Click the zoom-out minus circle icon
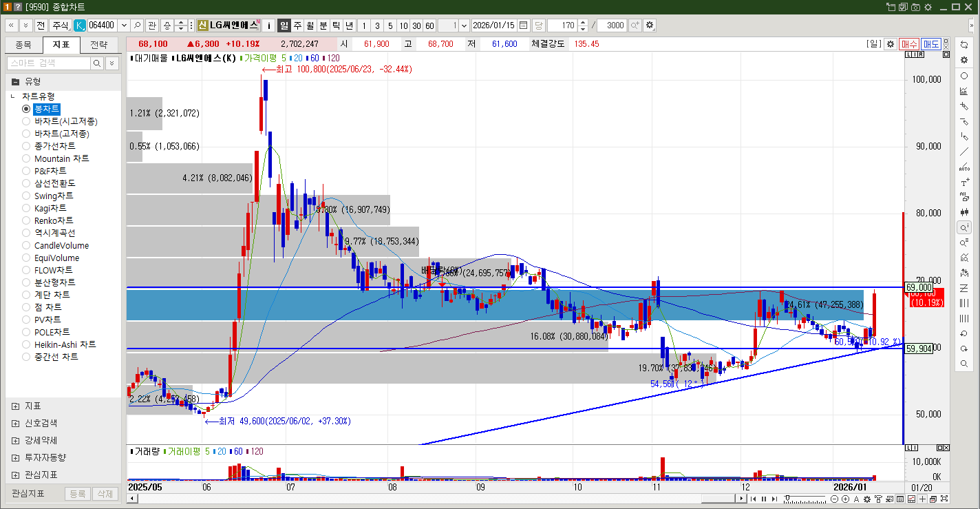 pos(835,499)
